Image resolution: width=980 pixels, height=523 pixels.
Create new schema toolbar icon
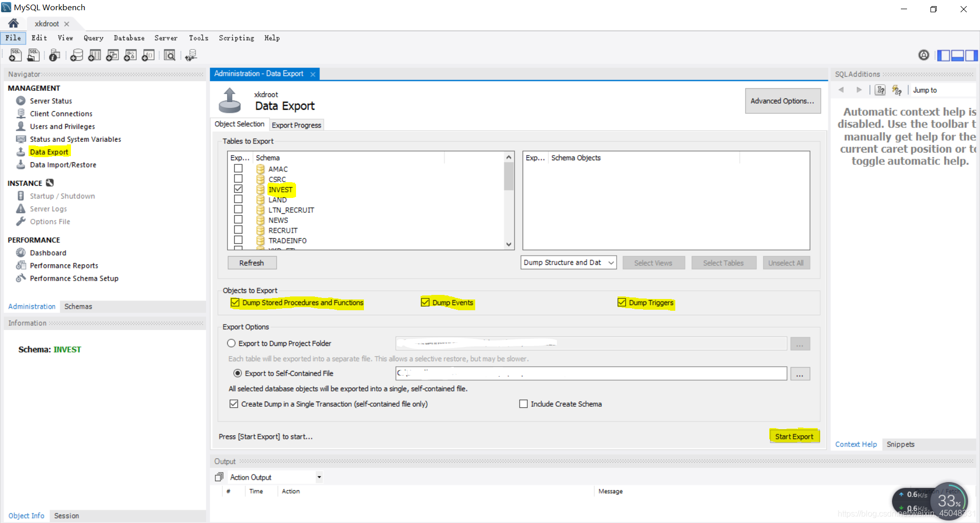click(77, 55)
